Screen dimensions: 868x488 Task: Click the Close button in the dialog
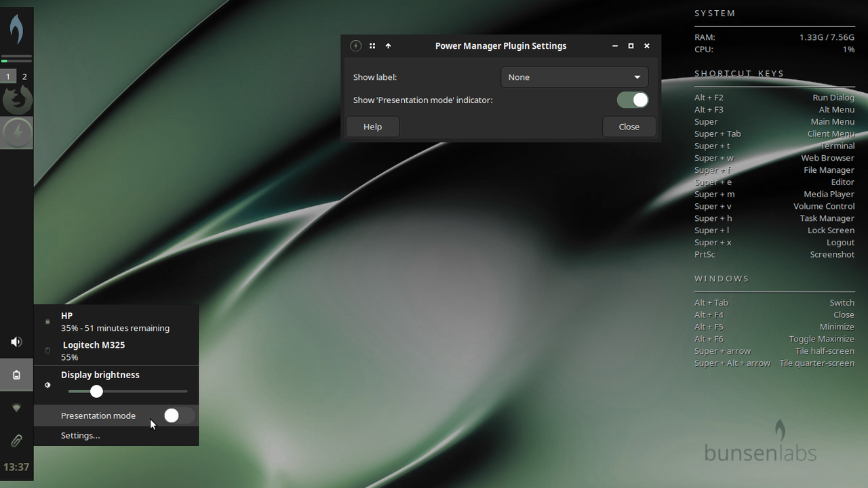click(629, 127)
